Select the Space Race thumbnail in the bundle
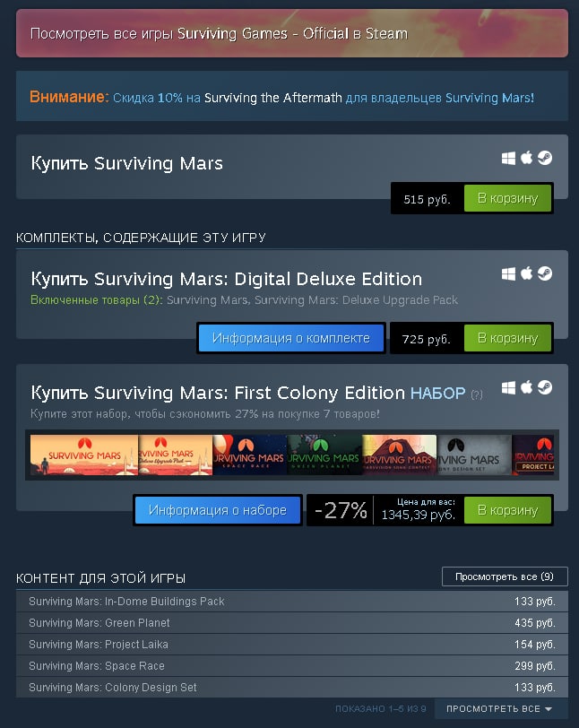The height and width of the screenshot is (728, 579). (x=250, y=455)
